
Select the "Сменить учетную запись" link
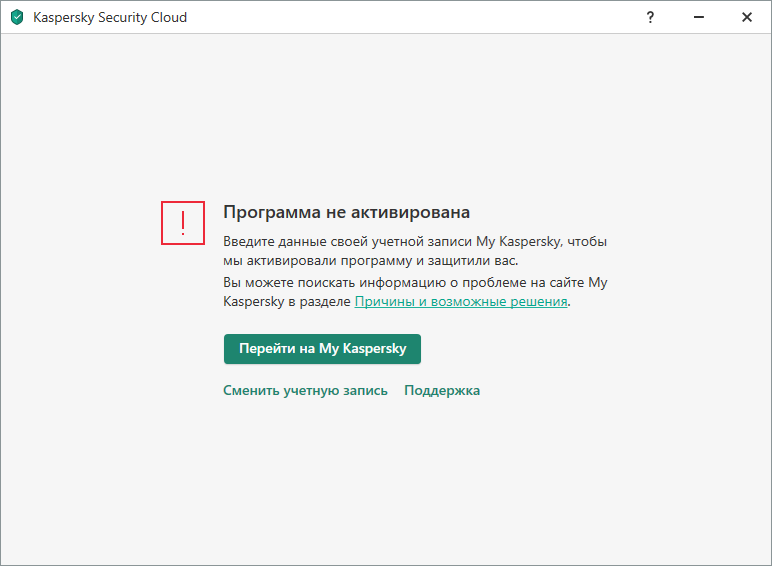305,390
